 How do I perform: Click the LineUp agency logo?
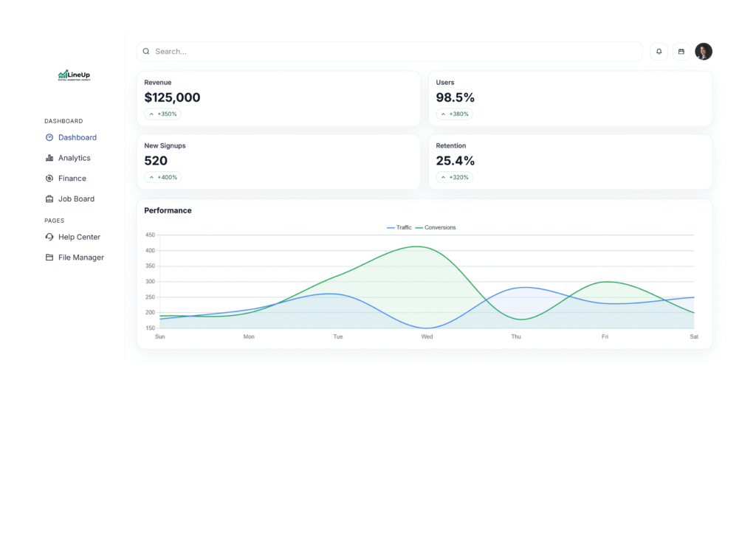tap(74, 75)
